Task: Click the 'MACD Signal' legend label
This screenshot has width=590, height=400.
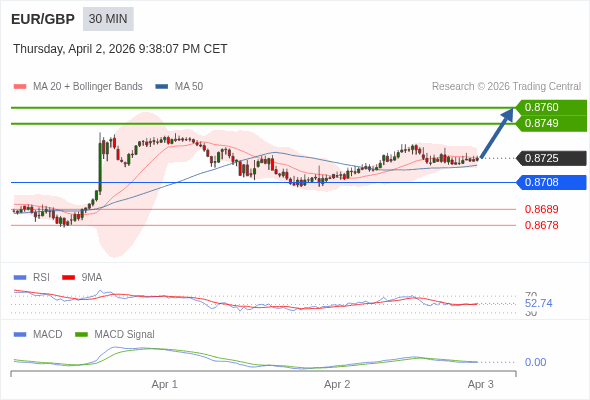Action: 124,335
